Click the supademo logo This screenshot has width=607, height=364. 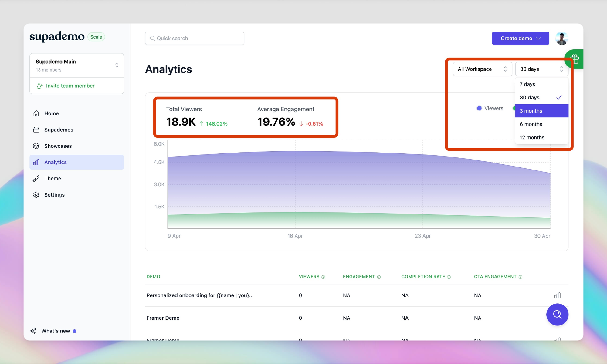(x=57, y=37)
